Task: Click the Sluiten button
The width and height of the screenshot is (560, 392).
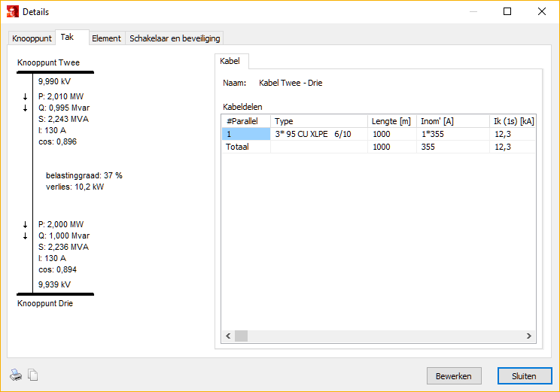Action: pos(524,375)
